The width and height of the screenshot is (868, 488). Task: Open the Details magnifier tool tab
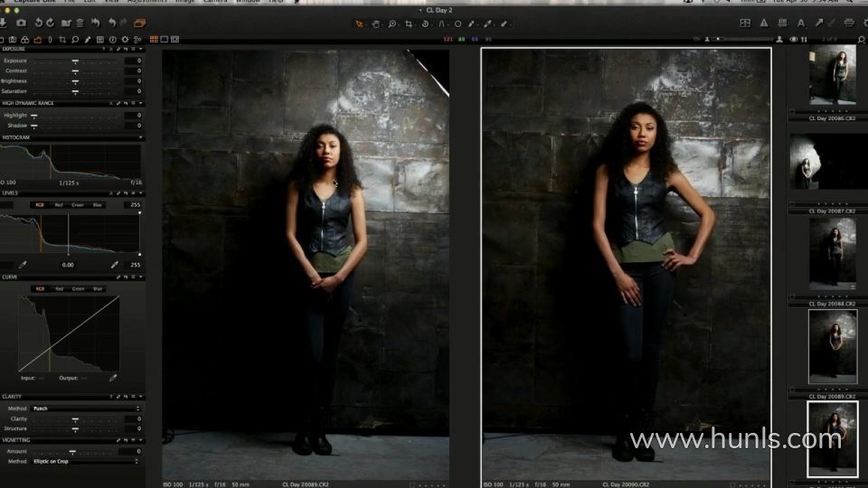[x=75, y=39]
